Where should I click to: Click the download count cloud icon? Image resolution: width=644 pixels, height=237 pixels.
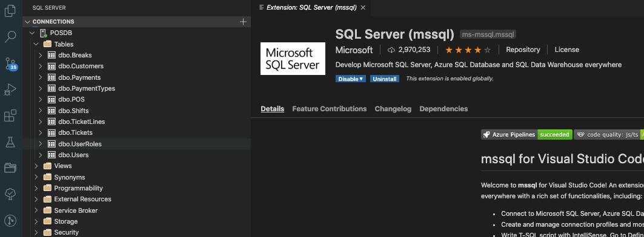tap(391, 50)
